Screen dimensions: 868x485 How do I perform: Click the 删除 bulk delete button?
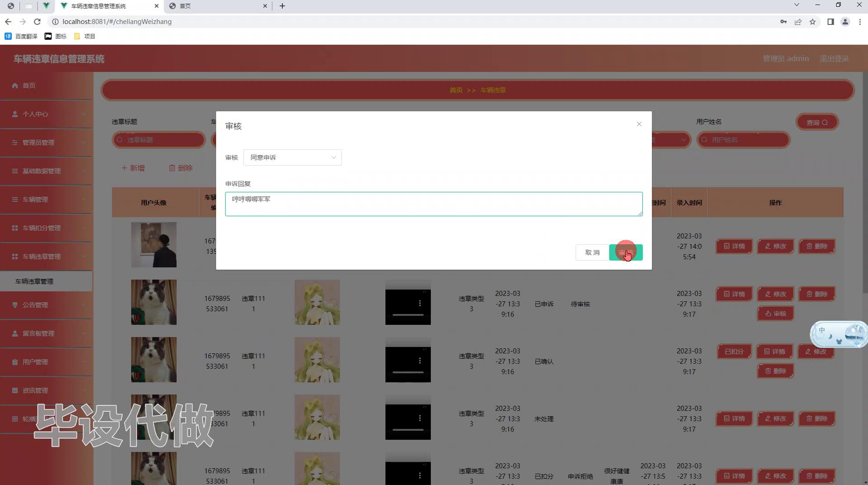tap(181, 168)
